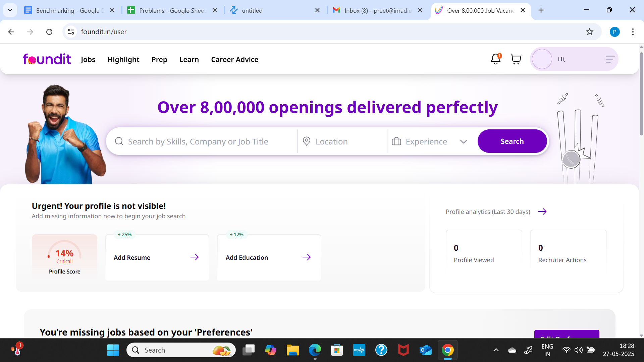644x362 pixels.
Task: Open the Add Resume card
Action: coord(157,257)
